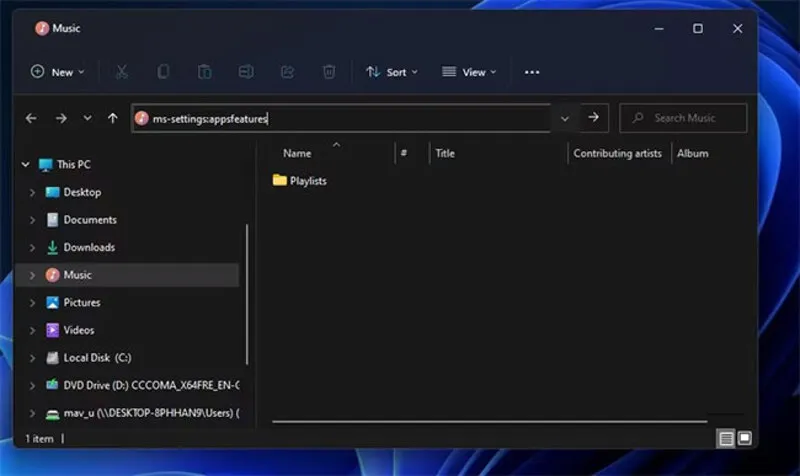Viewport: 800px width, 476px height.
Task: Click the Music icon in address bar
Action: tap(142, 118)
